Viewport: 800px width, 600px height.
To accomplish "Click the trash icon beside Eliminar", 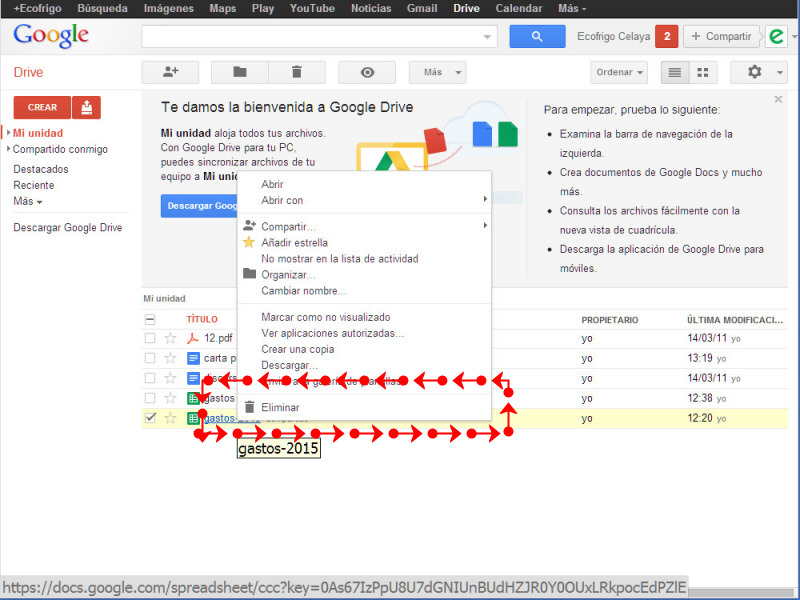I will pos(249,407).
